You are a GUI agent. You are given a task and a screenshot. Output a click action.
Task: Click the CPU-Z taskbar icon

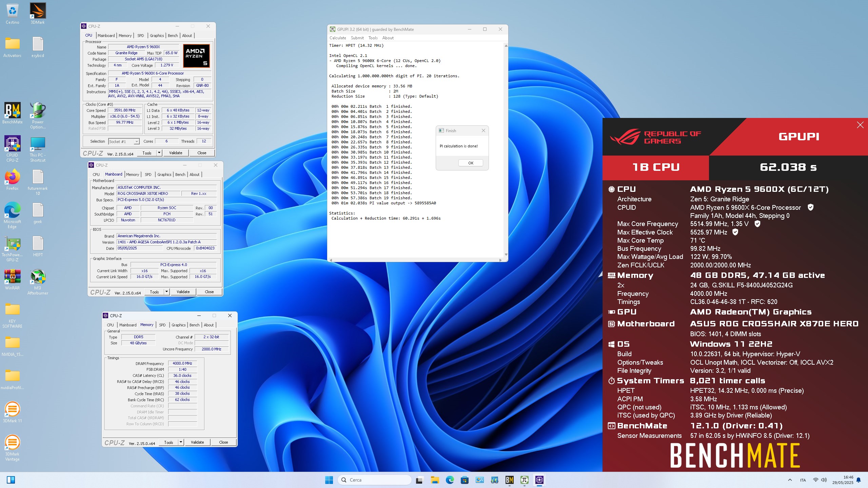coord(539,480)
